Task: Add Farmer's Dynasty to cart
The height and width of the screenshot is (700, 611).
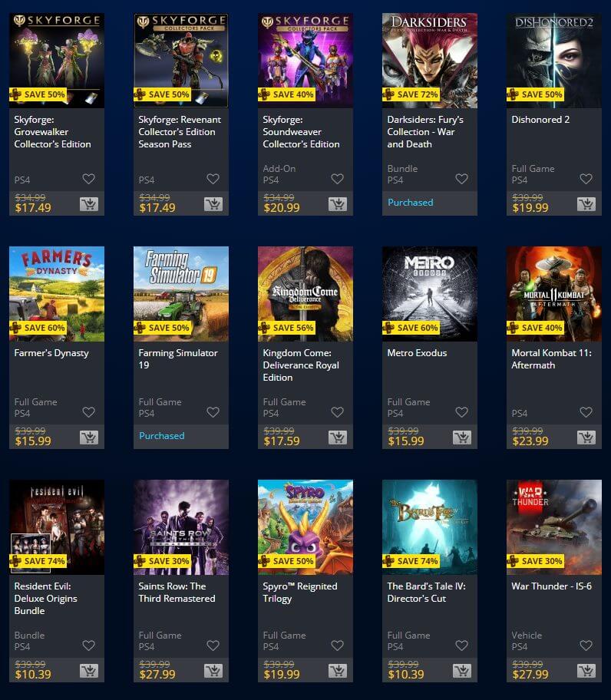Action: 89,438
